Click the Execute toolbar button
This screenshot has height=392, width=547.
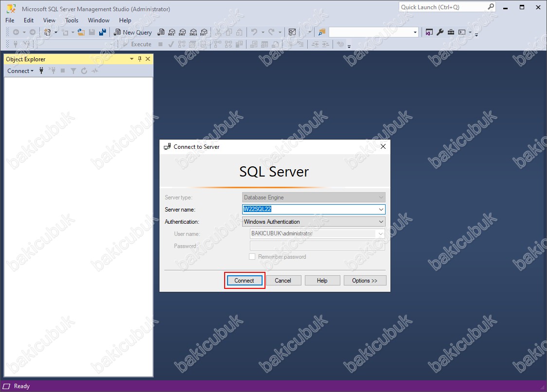(x=138, y=44)
